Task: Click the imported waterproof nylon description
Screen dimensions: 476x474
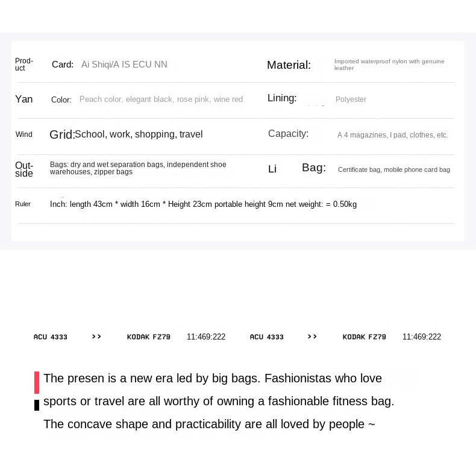Action: point(389,65)
